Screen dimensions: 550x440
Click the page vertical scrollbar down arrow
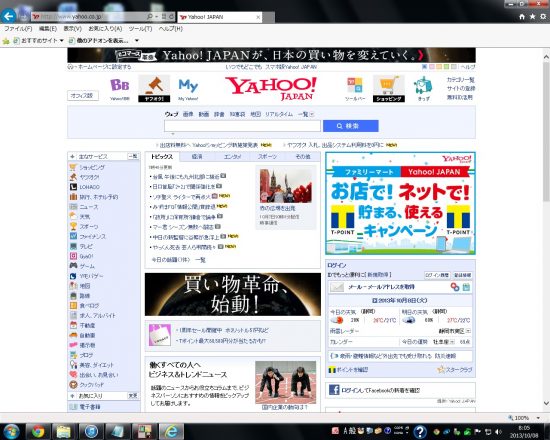546,403
